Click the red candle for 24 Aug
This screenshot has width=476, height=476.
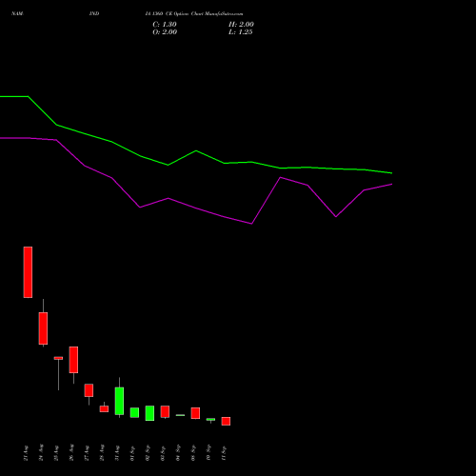click(x=43, y=328)
